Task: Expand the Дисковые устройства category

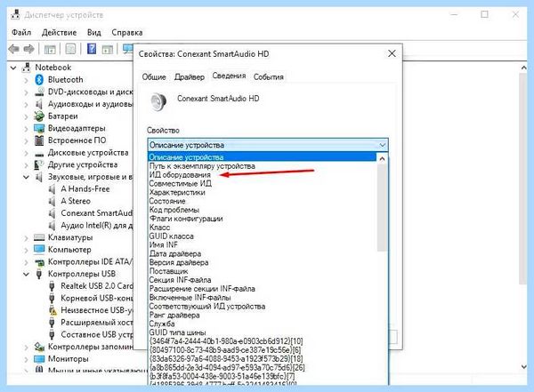Action: click(26, 153)
